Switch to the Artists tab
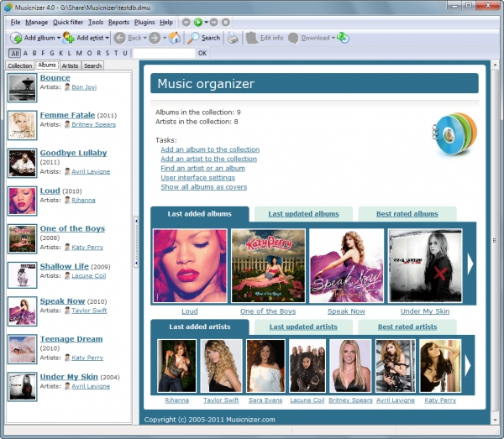Image resolution: width=504 pixels, height=439 pixels. coord(70,65)
